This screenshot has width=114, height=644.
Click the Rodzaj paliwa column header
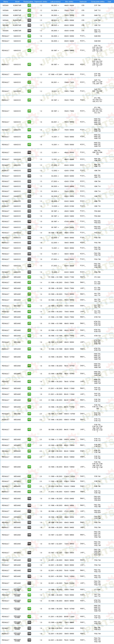pyautogui.click(x=28, y=1)
